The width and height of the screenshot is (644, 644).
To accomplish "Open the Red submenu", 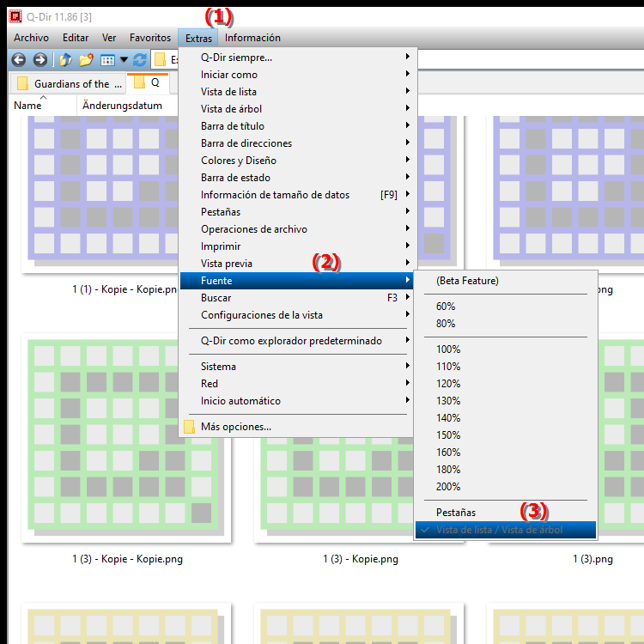I will [297, 384].
